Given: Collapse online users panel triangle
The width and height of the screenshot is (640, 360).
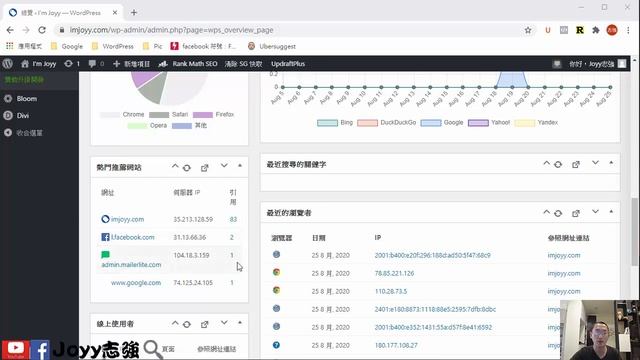Looking at the screenshot, I should [x=240, y=322].
